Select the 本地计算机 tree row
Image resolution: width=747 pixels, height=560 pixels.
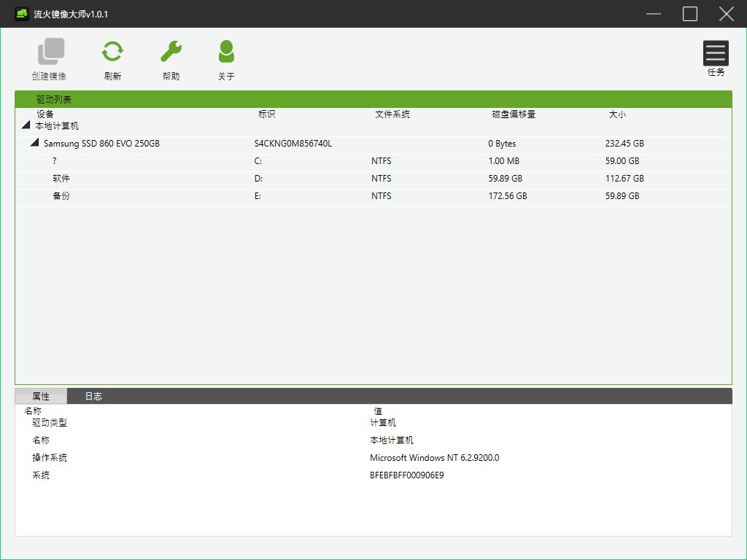[x=373, y=125]
